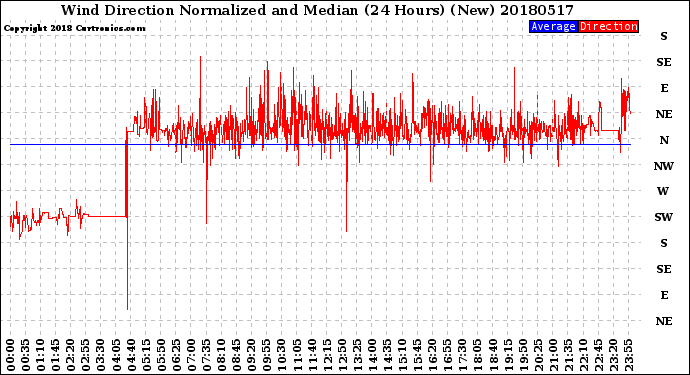690x375 pixels.
Task: Select the 14:00 time axis label
Action: pyautogui.click(x=372, y=355)
